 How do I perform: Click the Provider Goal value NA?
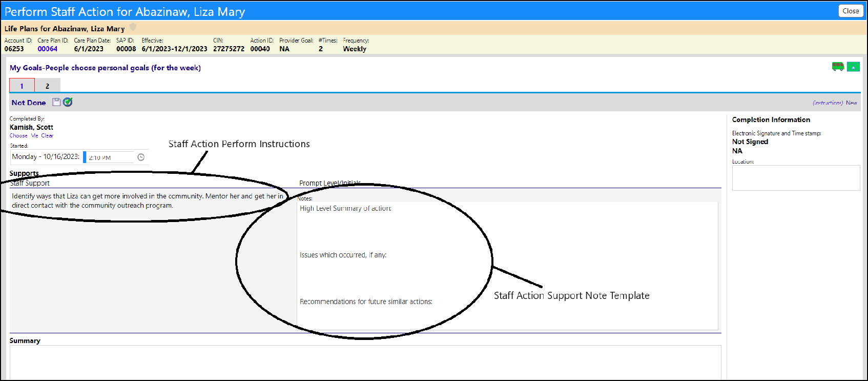tap(284, 49)
